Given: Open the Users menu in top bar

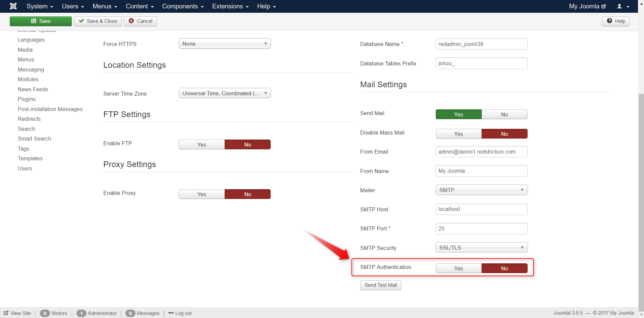Looking at the screenshot, I should click(73, 6).
